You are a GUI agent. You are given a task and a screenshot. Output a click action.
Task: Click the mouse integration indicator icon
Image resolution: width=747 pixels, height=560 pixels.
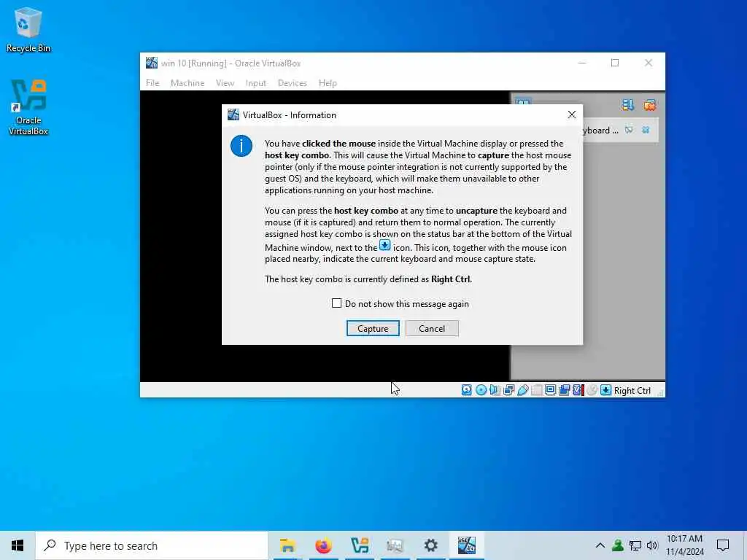(592, 390)
